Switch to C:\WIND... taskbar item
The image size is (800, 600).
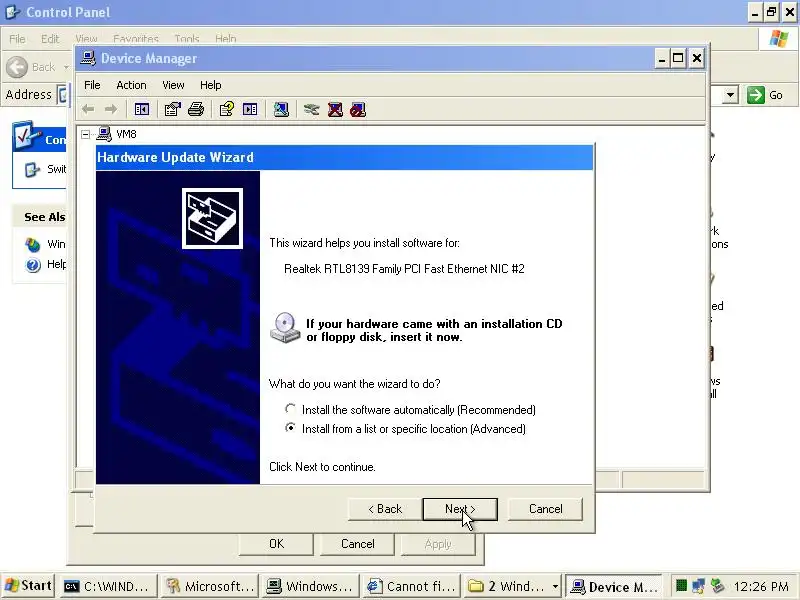click(108, 586)
